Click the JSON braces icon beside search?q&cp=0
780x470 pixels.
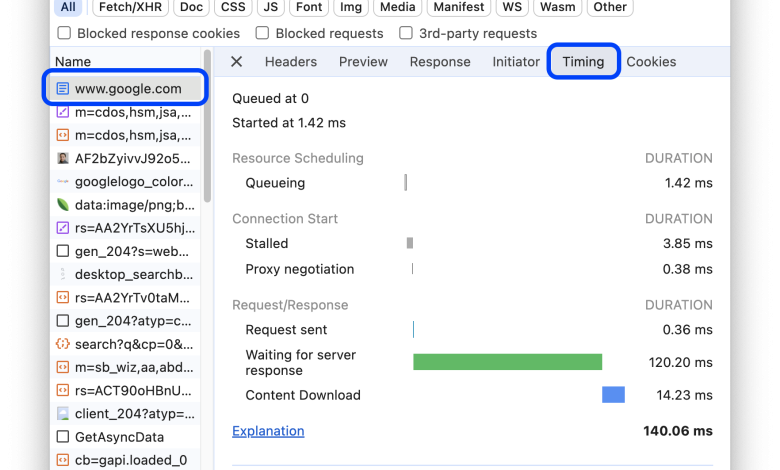63,344
